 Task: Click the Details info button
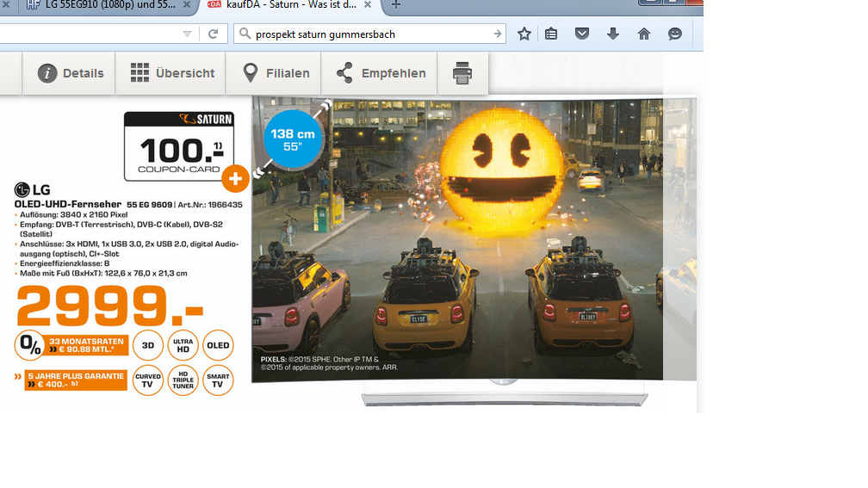[69, 73]
